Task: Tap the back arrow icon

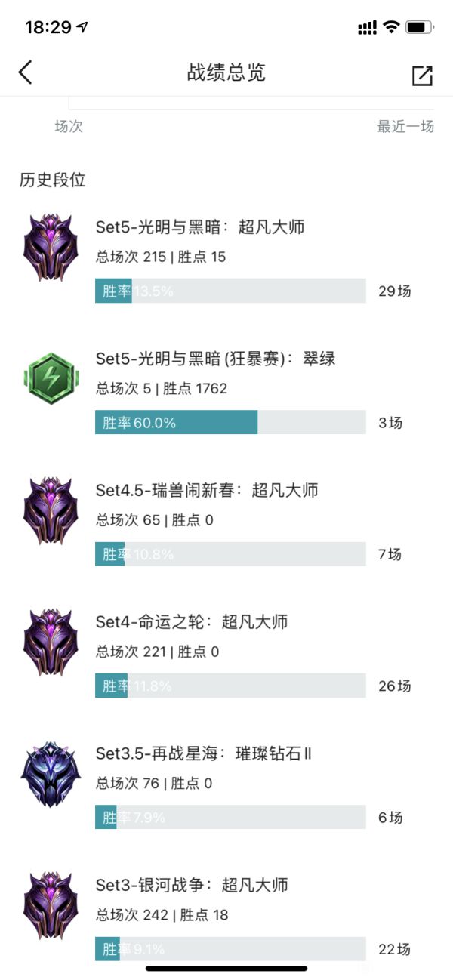Action: tap(26, 72)
